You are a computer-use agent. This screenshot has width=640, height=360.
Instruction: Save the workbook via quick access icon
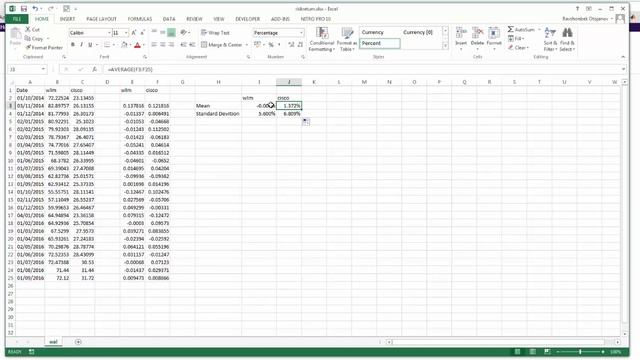(x=24, y=9)
